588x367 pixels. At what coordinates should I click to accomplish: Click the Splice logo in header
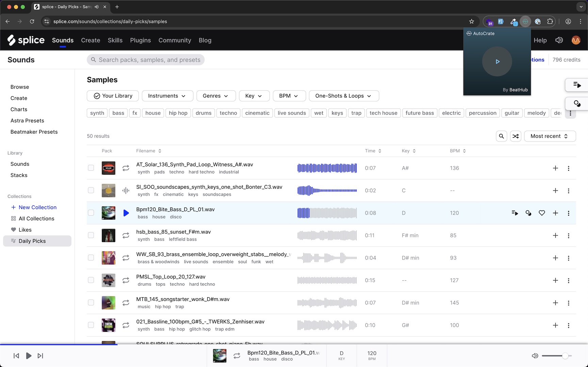coord(26,40)
